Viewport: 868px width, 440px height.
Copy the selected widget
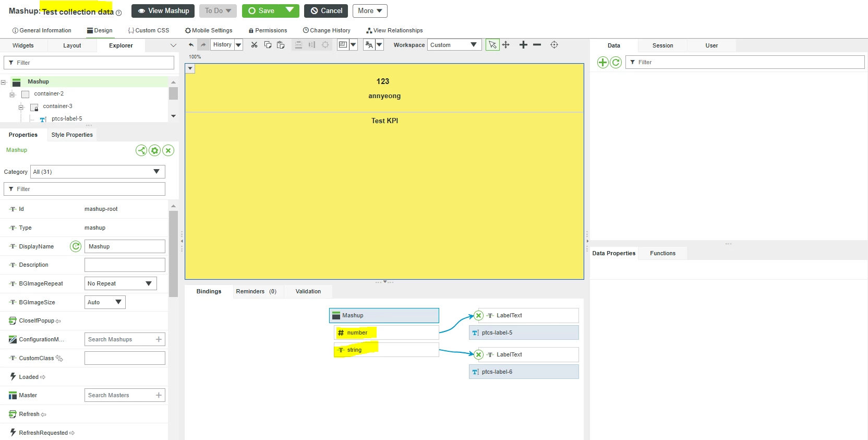coord(268,45)
